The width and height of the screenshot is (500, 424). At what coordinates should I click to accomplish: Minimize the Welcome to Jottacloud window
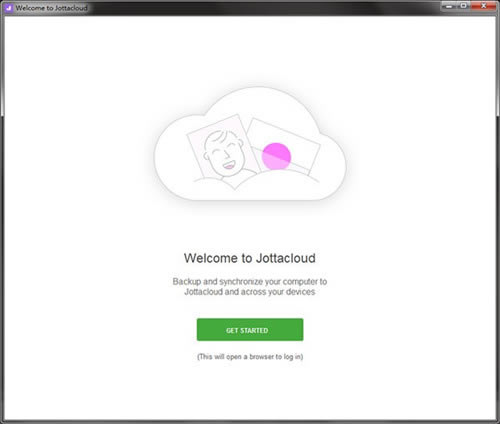coord(449,6)
